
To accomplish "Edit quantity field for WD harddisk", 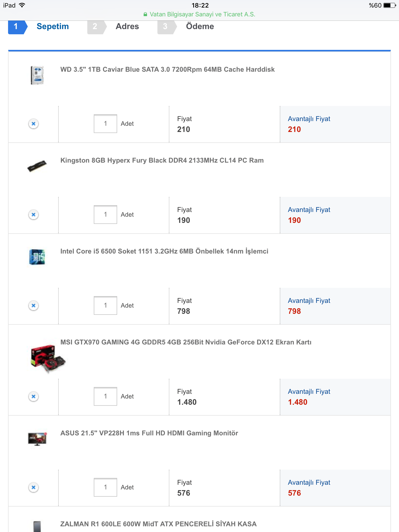I will pyautogui.click(x=105, y=124).
